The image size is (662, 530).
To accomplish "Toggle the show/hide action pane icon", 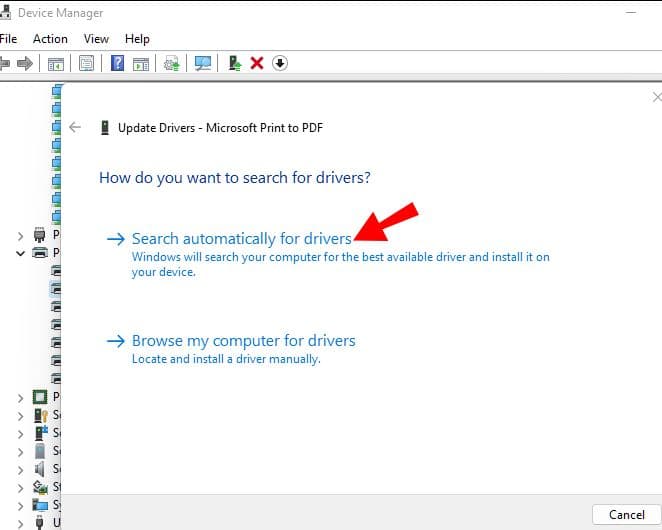I will [x=141, y=64].
